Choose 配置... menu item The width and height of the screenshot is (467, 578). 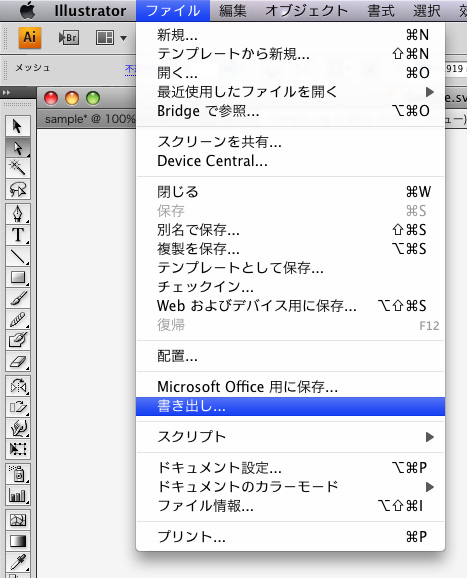(x=290, y=356)
